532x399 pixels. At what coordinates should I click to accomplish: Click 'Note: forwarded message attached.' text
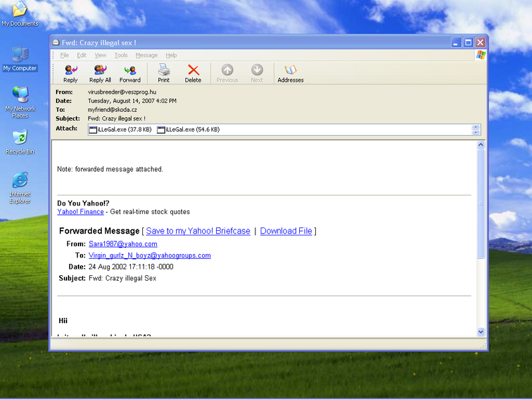click(110, 169)
